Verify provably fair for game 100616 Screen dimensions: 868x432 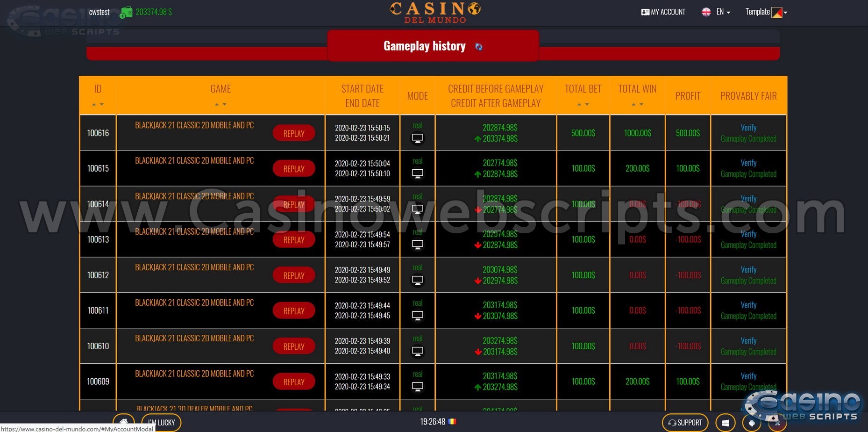tap(748, 128)
